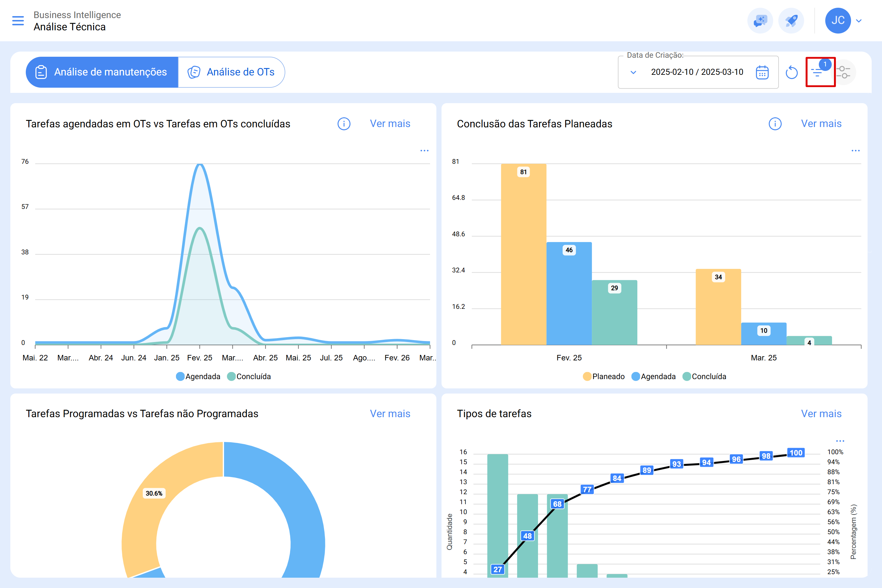
Task: Open the JC user avatar
Action: coord(838,21)
